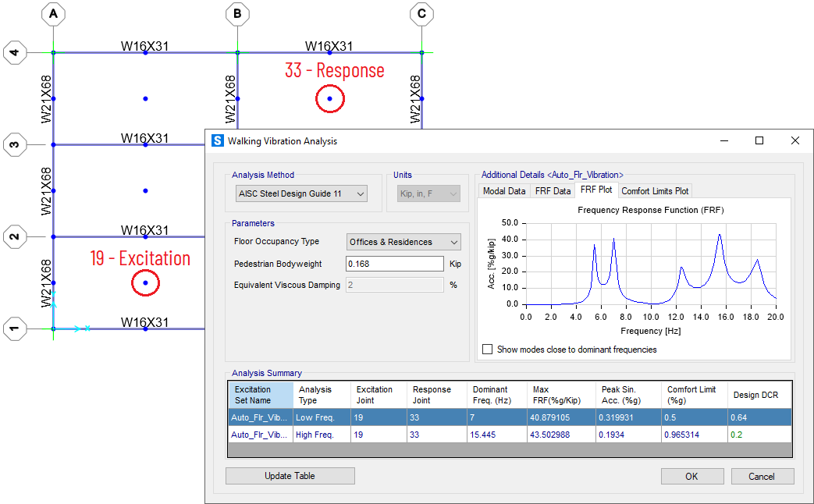This screenshot has width=814, height=504.
Task: Maximize the Walking Vibration Analysis dialog
Action: [x=759, y=141]
